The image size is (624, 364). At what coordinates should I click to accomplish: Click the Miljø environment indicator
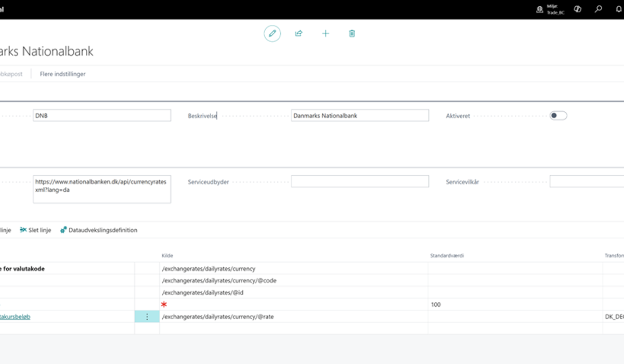(x=550, y=9)
